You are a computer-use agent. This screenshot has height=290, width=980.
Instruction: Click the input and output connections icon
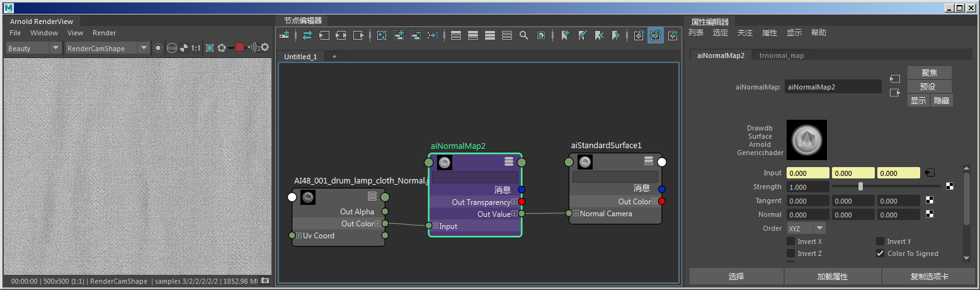pyautogui.click(x=341, y=35)
